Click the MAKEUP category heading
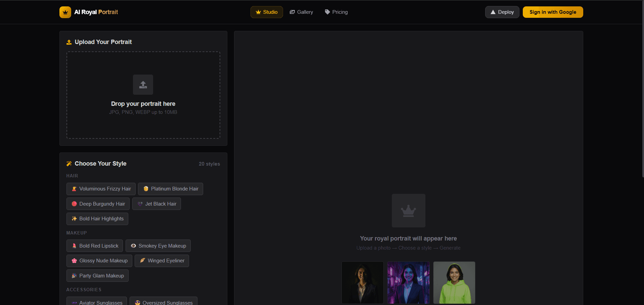Viewport: 644px width, 305px height. (x=77, y=233)
